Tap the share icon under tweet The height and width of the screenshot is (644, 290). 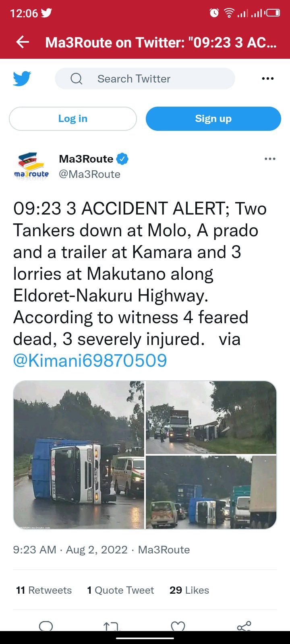(x=244, y=626)
